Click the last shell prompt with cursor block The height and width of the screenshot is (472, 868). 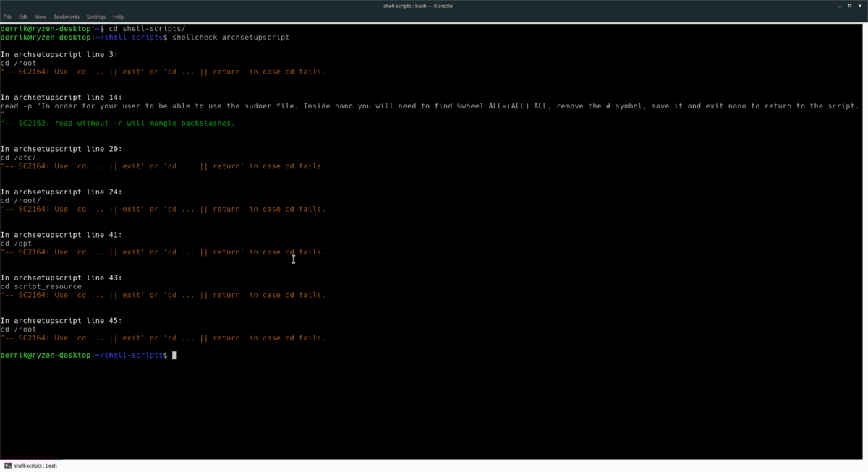[88, 355]
